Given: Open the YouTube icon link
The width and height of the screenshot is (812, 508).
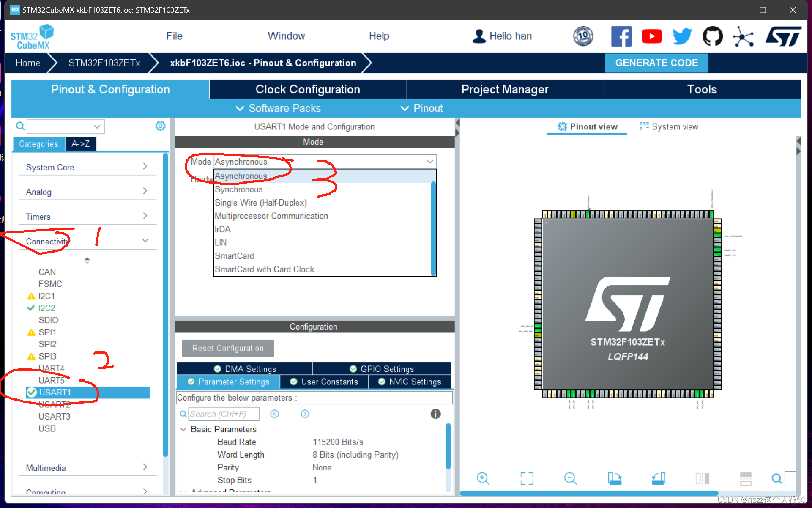Looking at the screenshot, I should coord(651,36).
